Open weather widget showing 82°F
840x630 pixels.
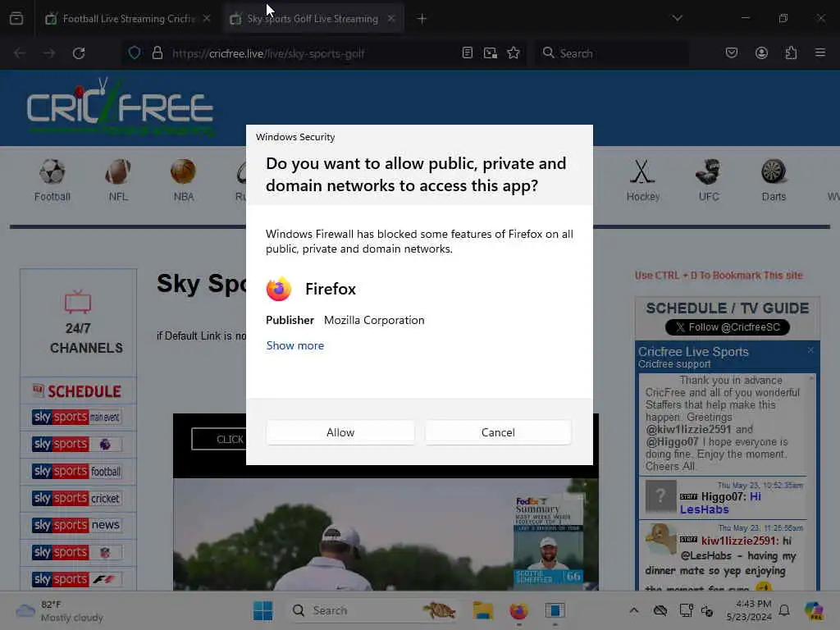click(59, 610)
